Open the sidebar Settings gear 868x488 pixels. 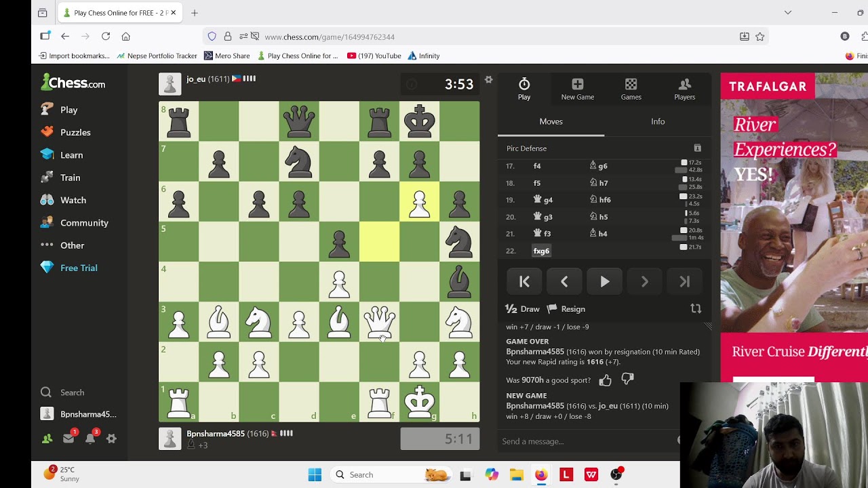[x=112, y=439]
